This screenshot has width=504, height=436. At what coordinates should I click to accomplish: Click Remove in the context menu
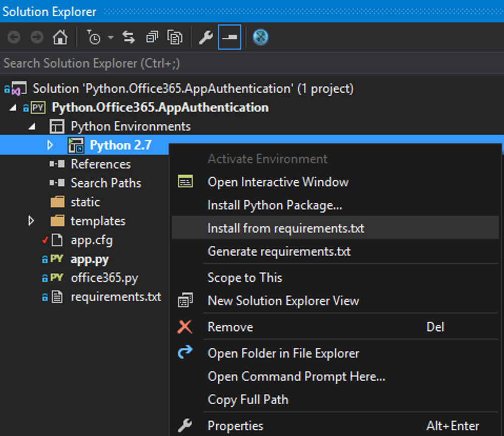(x=230, y=327)
